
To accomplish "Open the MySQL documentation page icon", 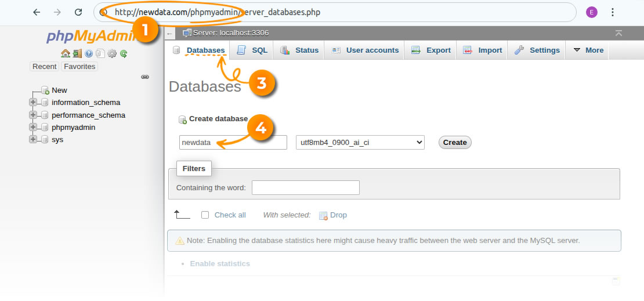I will 100,53.
